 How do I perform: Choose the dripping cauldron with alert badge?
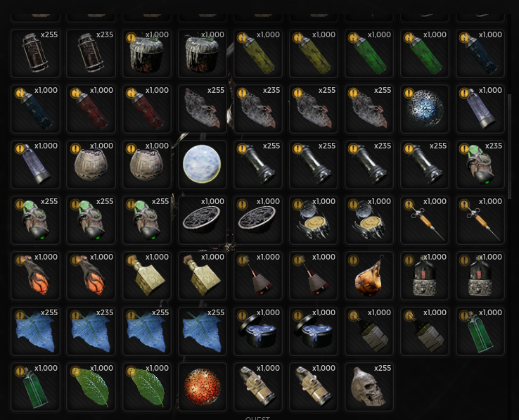147,53
